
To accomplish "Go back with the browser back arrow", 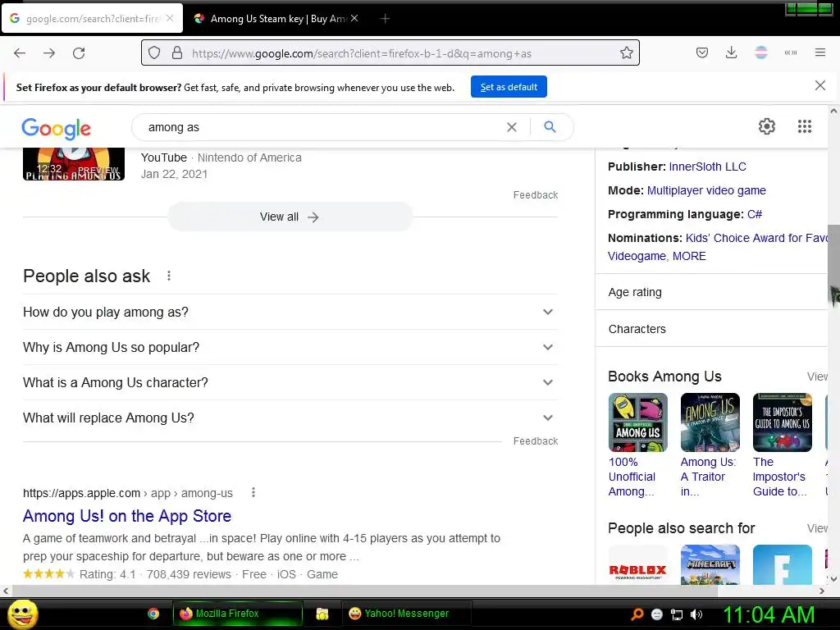I will coord(20,53).
